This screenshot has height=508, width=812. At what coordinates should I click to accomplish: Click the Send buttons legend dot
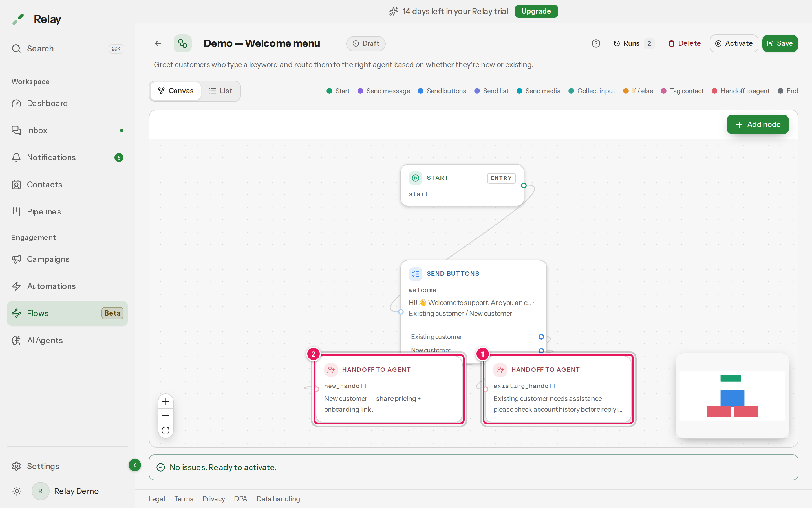pyautogui.click(x=420, y=91)
